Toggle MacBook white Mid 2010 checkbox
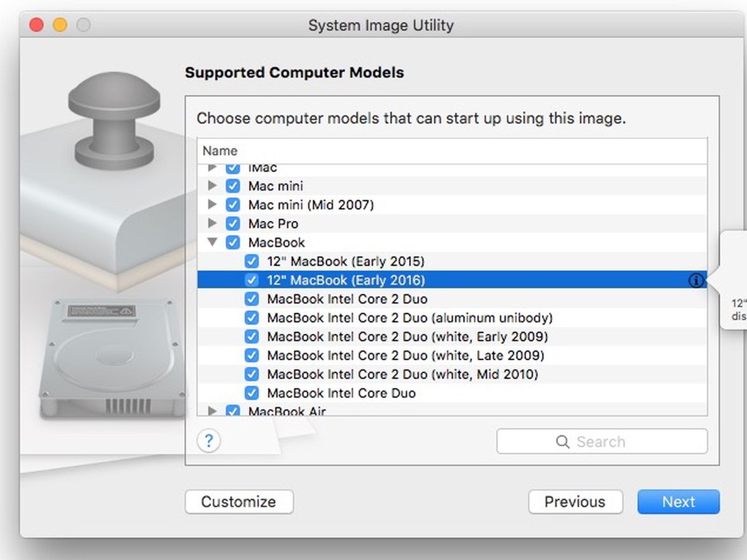This screenshot has width=747, height=560. pyautogui.click(x=252, y=374)
